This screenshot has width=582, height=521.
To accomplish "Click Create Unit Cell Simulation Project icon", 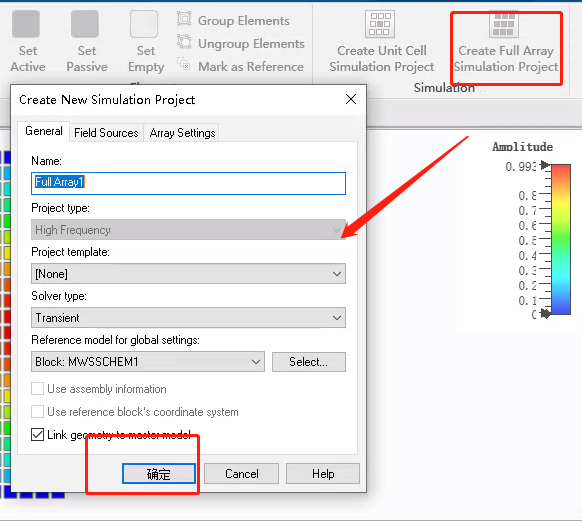I will click(380, 24).
